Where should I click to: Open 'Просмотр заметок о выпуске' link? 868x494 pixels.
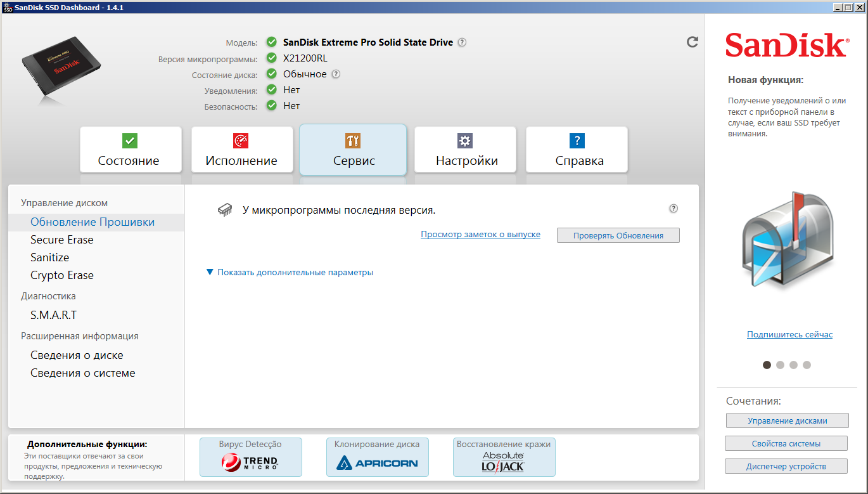(x=480, y=235)
